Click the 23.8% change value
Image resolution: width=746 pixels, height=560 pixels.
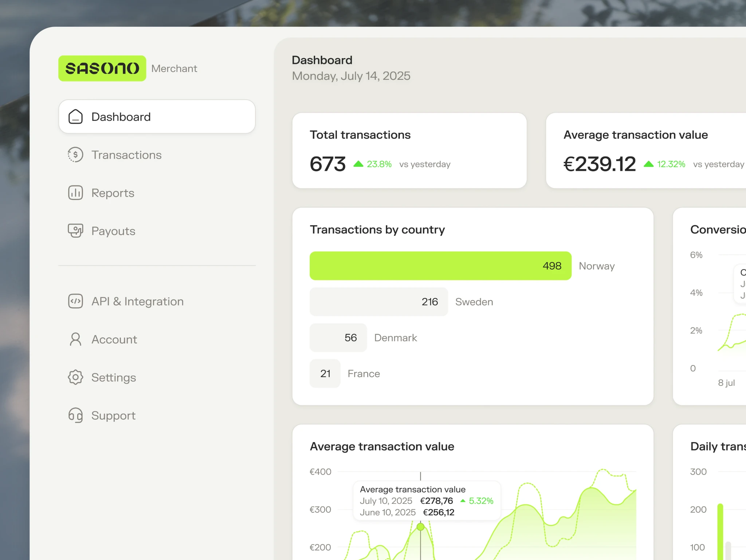(379, 164)
